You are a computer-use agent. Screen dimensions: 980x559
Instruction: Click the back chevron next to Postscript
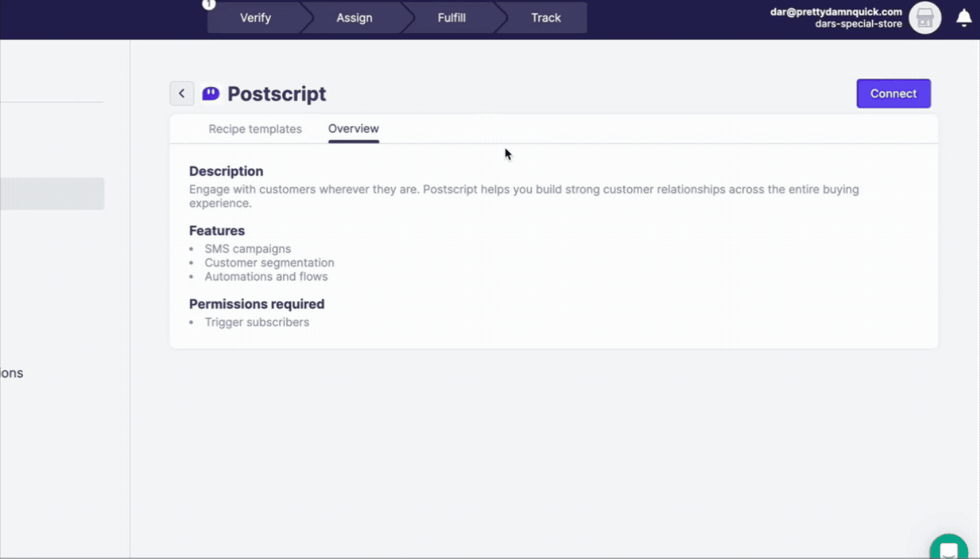(x=181, y=93)
